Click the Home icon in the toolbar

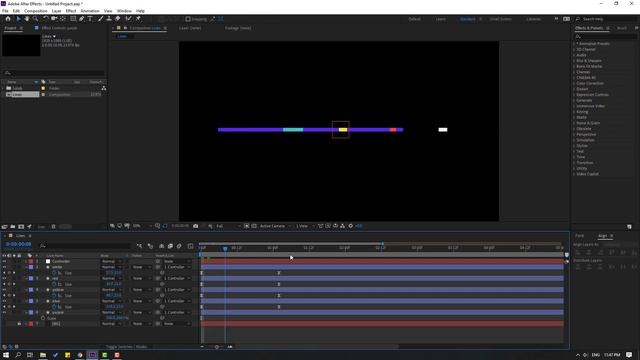click(8, 19)
